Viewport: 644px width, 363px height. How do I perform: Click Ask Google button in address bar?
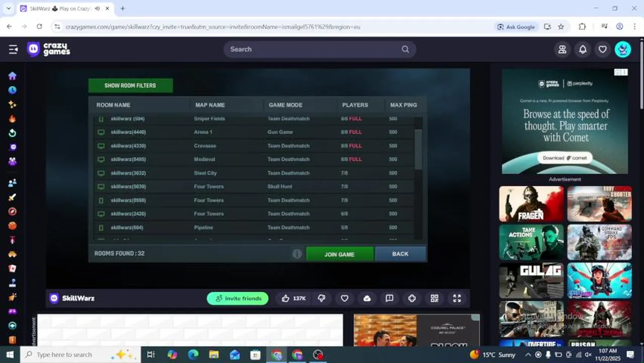pos(516,27)
